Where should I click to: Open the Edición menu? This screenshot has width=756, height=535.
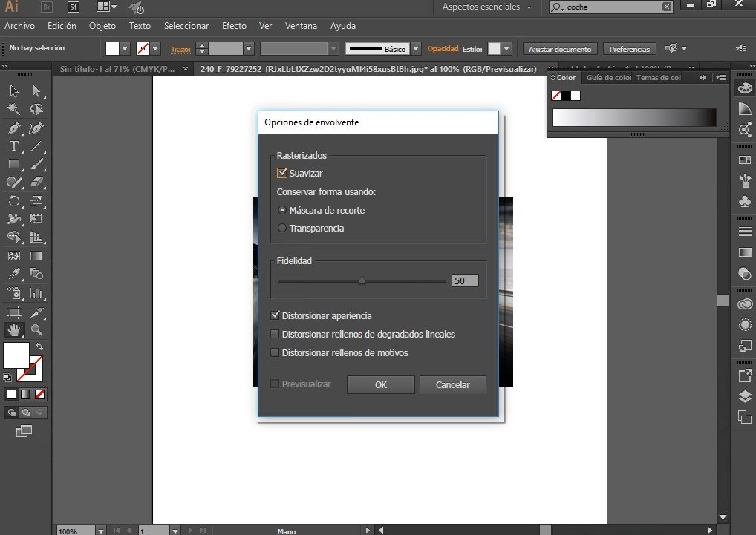[62, 26]
